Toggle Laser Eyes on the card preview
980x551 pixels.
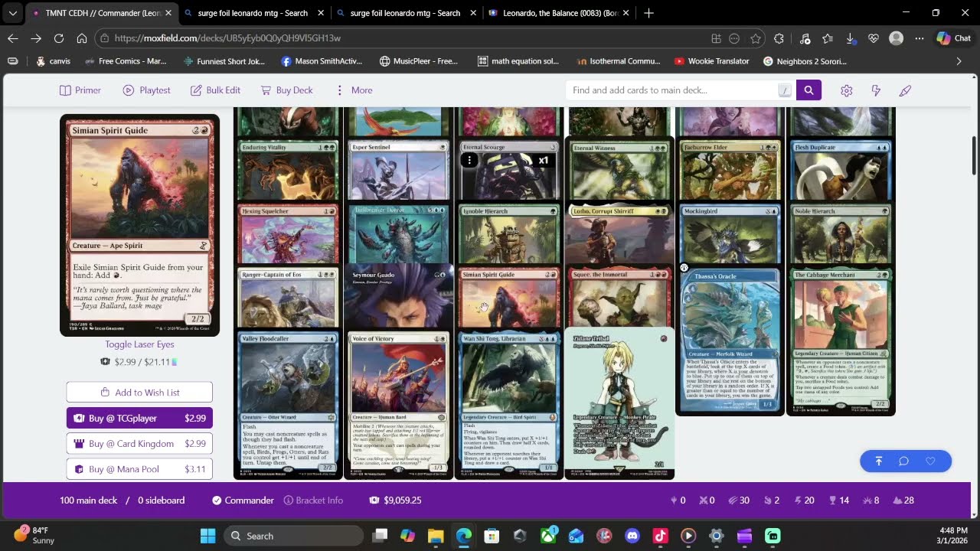139,344
